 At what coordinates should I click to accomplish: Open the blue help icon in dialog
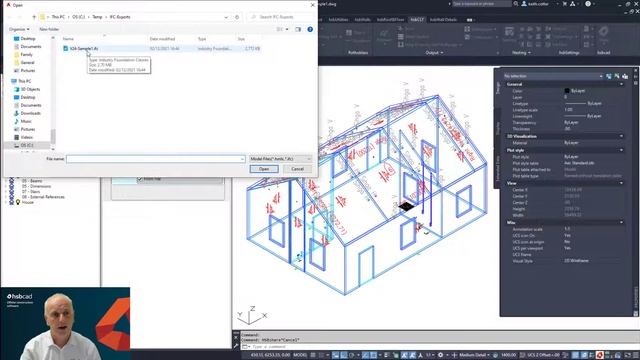(x=310, y=29)
